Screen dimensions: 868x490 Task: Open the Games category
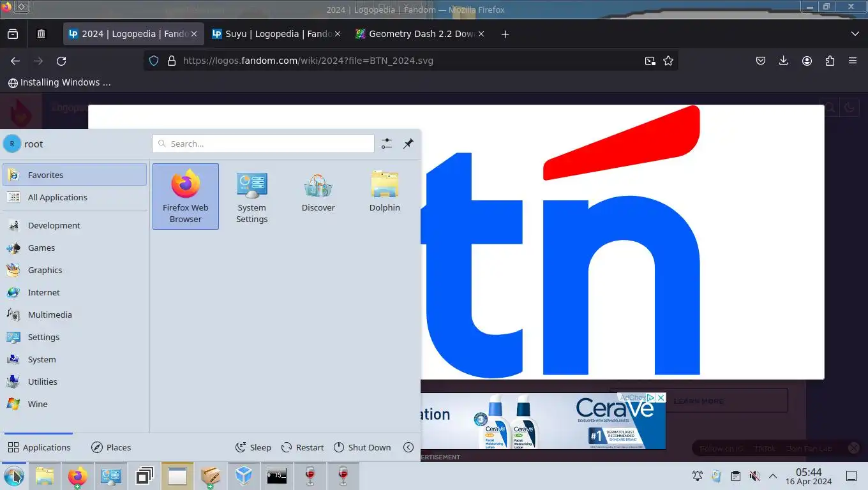pos(75,248)
